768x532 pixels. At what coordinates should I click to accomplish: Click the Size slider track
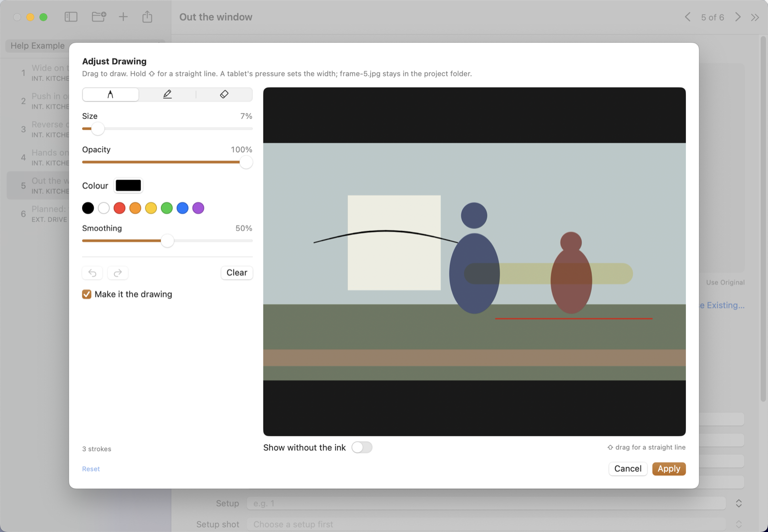click(168, 129)
